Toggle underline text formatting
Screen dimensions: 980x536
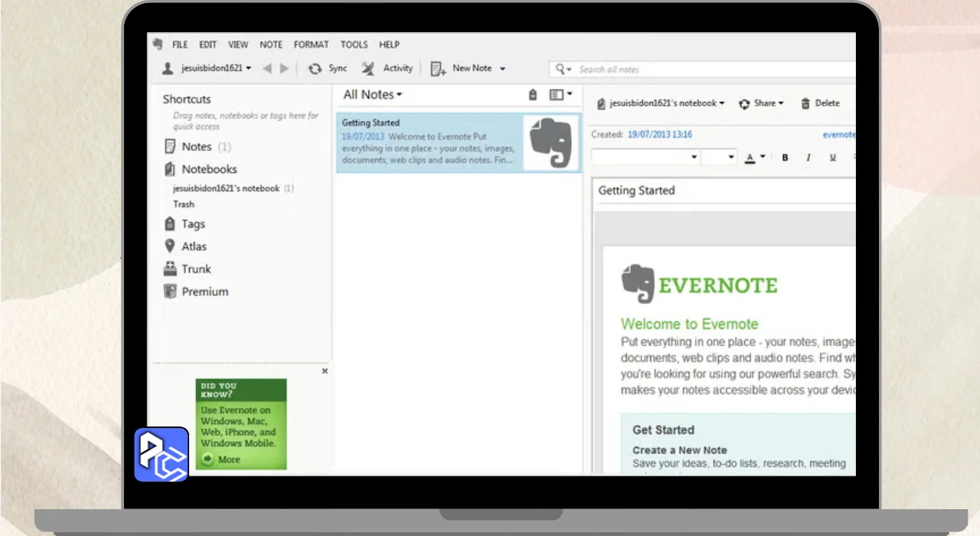[832, 158]
